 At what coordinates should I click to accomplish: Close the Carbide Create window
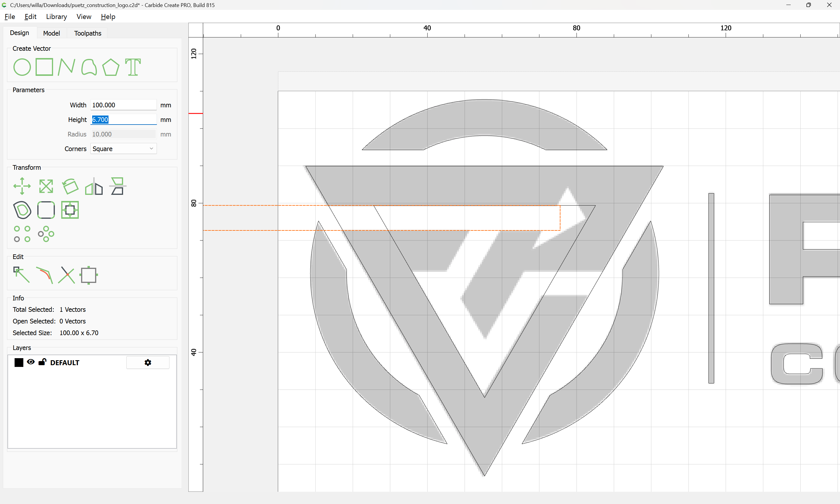829,5
